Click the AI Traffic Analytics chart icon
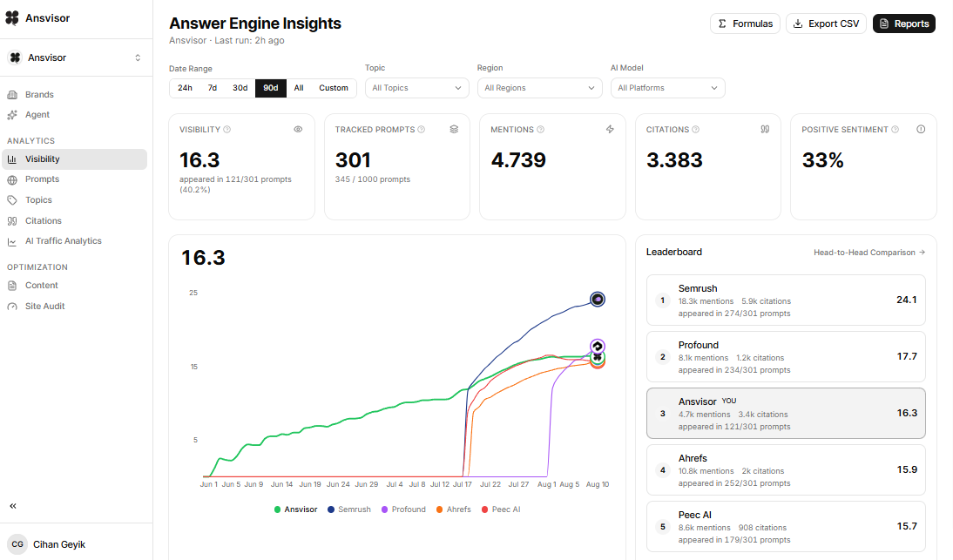The width and height of the screenshot is (953, 560). tap(12, 242)
